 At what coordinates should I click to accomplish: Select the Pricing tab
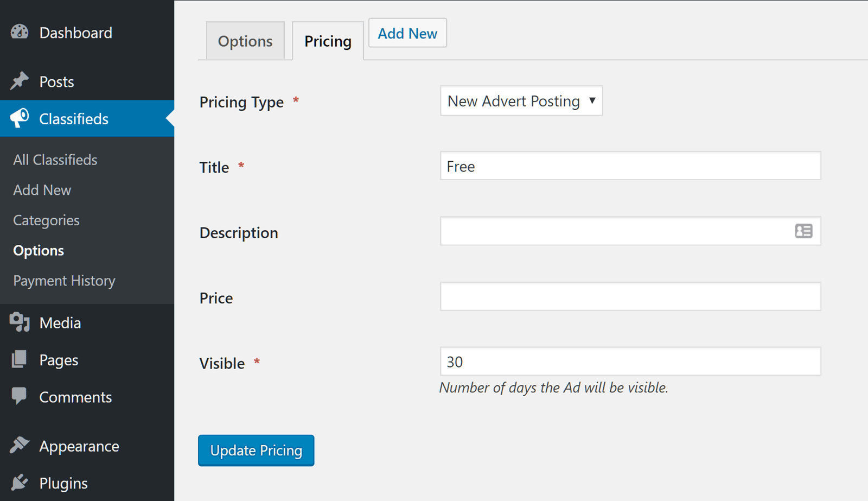point(328,41)
